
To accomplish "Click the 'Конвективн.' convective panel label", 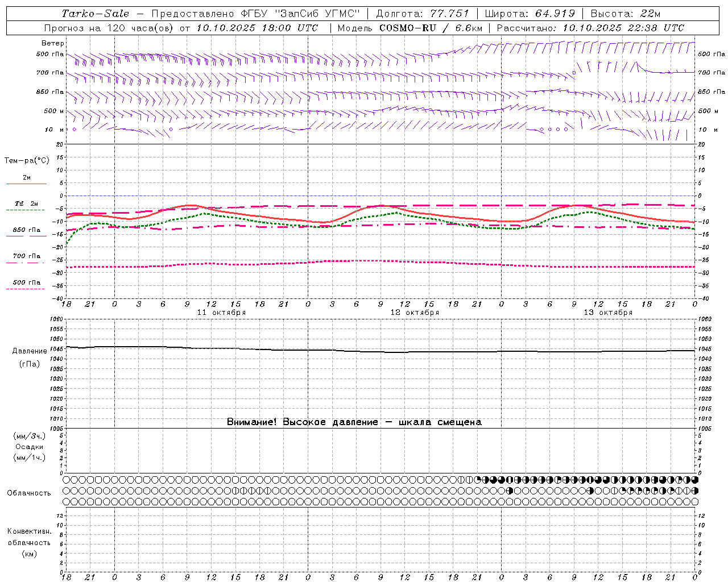I will [x=30, y=531].
